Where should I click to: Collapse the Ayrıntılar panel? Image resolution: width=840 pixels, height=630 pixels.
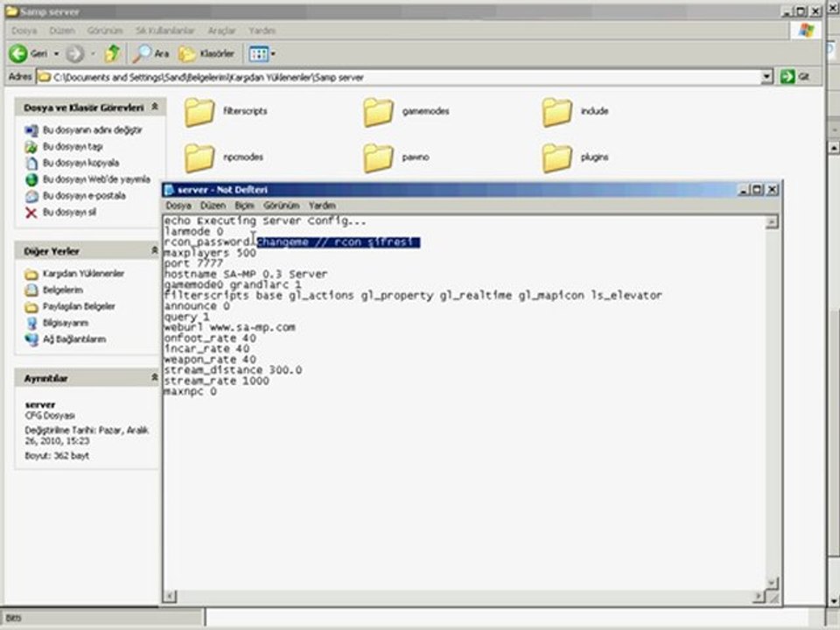(154, 378)
